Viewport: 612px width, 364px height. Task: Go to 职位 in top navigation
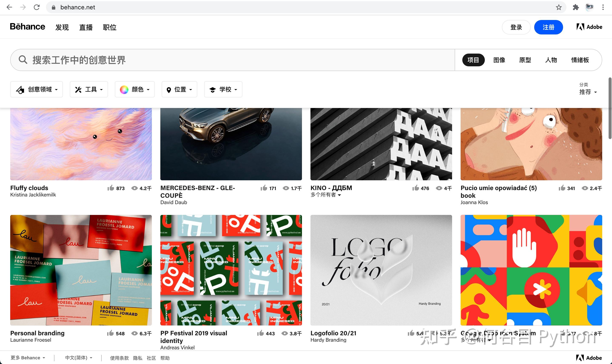pyautogui.click(x=110, y=27)
